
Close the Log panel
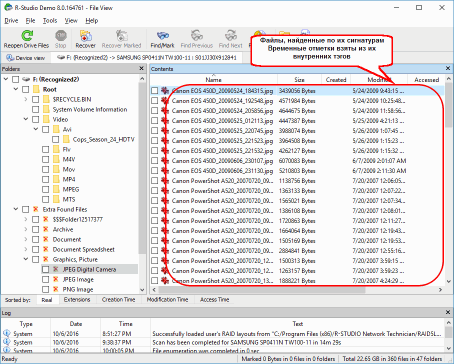[x=448, y=312]
